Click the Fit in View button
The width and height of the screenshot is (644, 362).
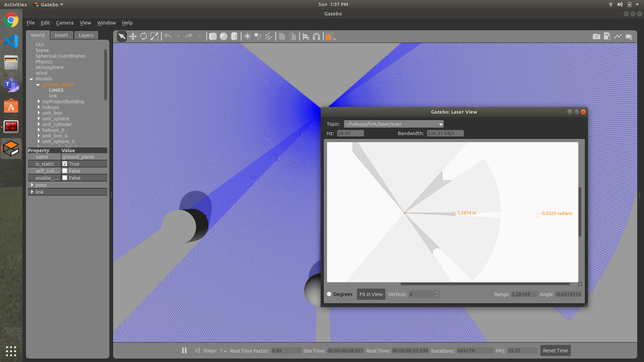(x=371, y=294)
